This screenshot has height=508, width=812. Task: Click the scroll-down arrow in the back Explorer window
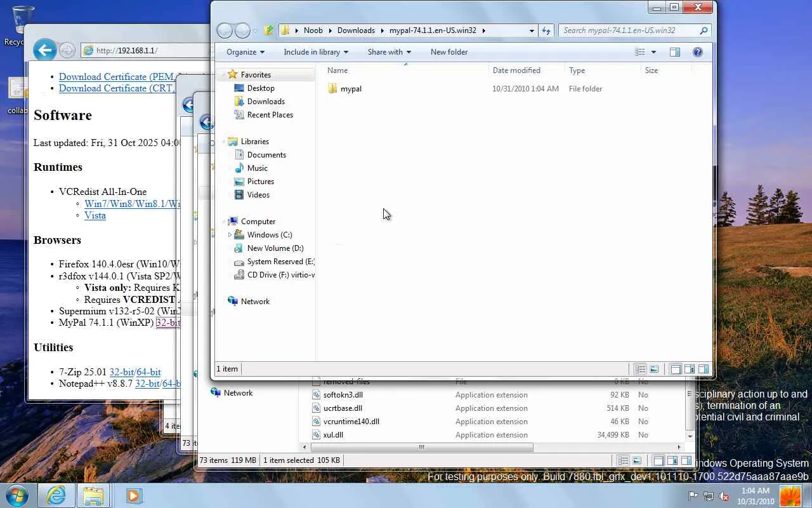coord(690,436)
